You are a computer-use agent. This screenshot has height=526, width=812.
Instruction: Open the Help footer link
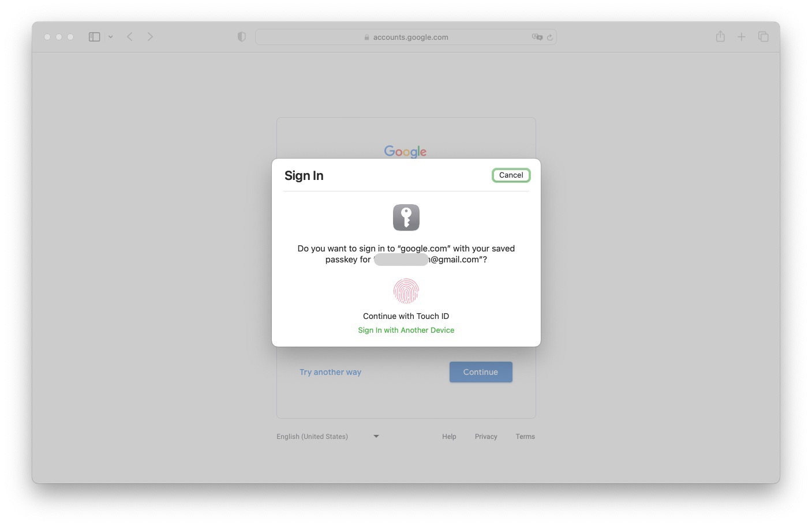coord(449,437)
